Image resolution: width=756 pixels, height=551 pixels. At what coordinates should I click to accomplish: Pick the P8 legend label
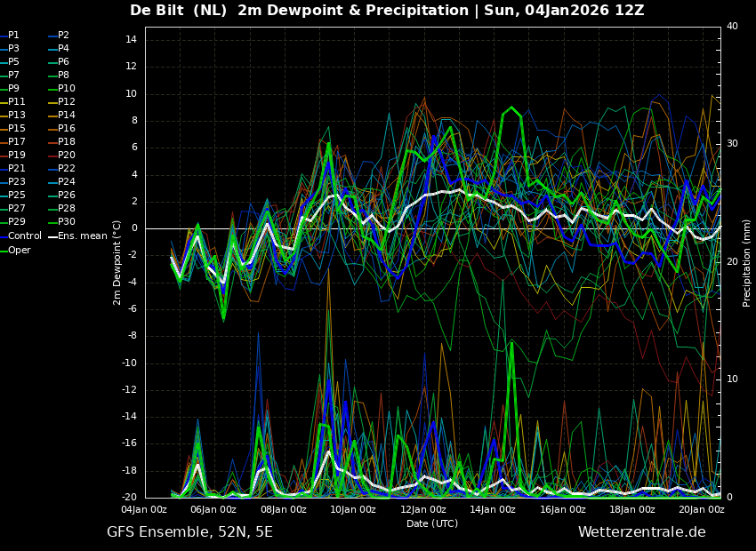64,76
